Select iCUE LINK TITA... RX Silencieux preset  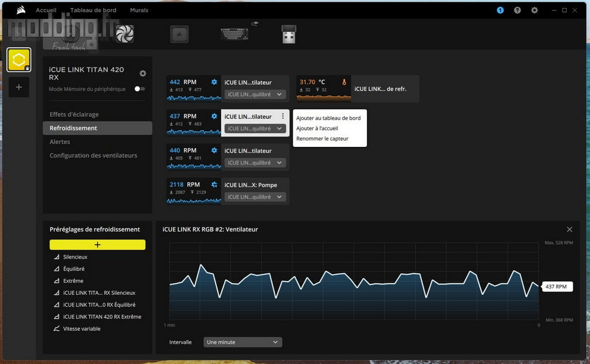click(x=99, y=293)
